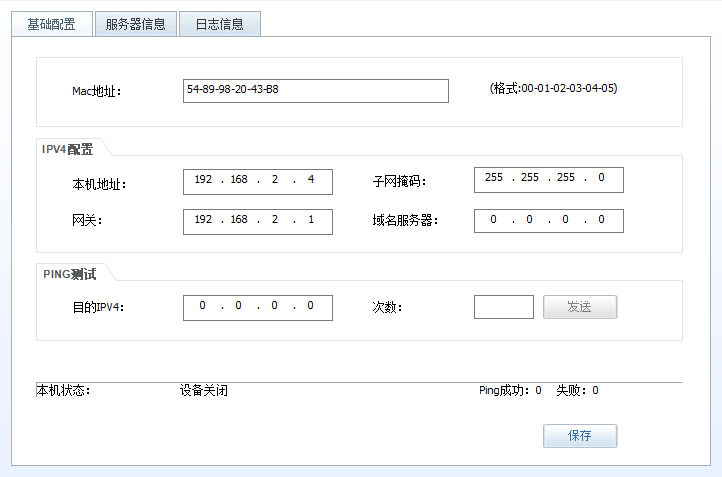Click the Ping成功: 0 status text
722x477 pixels.
tap(510, 390)
